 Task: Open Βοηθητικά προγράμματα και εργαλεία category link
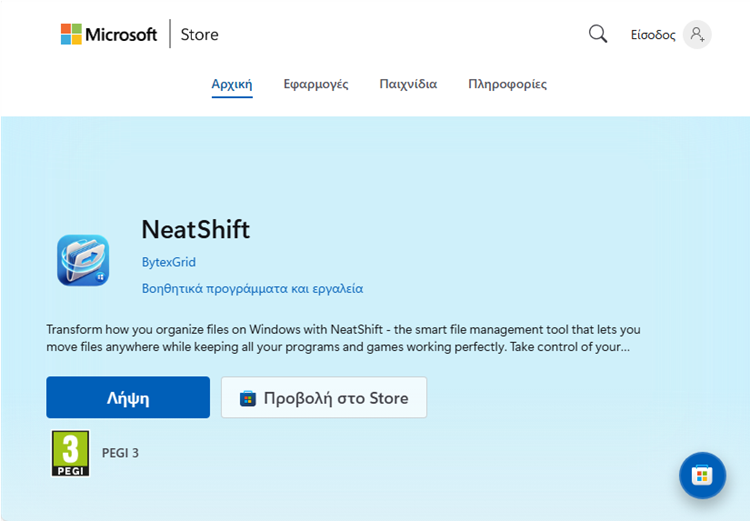[253, 288]
